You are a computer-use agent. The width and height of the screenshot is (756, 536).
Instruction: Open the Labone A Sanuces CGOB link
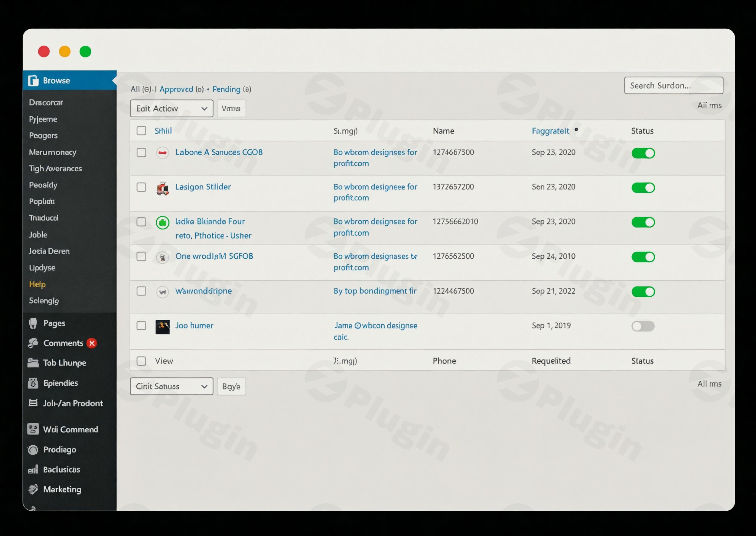pos(219,152)
